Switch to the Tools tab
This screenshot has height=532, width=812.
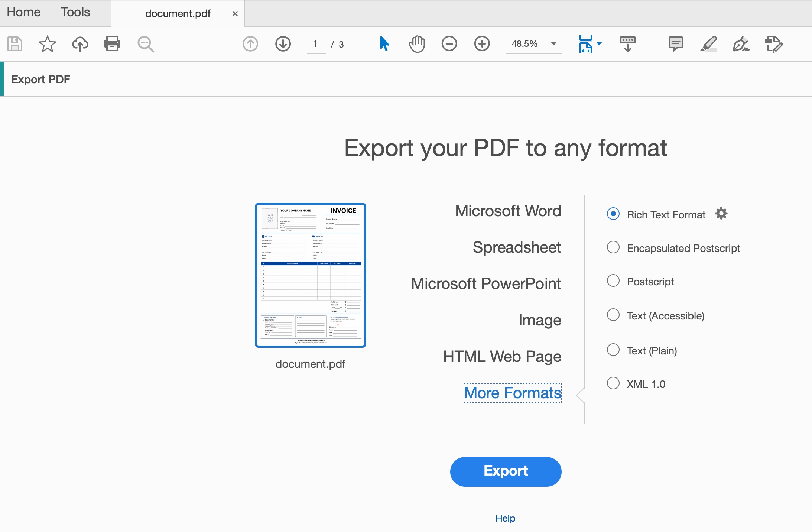[75, 12]
